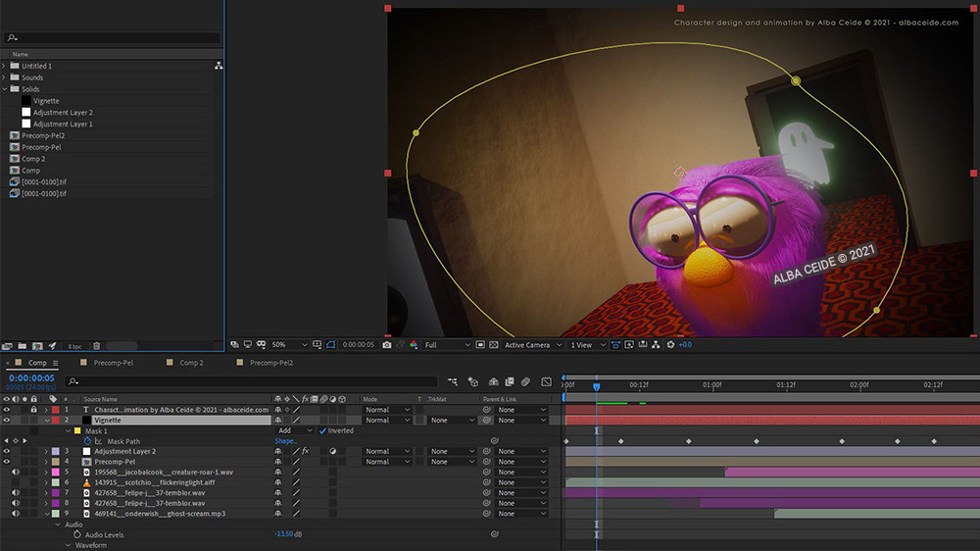Go to next Mask Path keyframe

[24, 441]
